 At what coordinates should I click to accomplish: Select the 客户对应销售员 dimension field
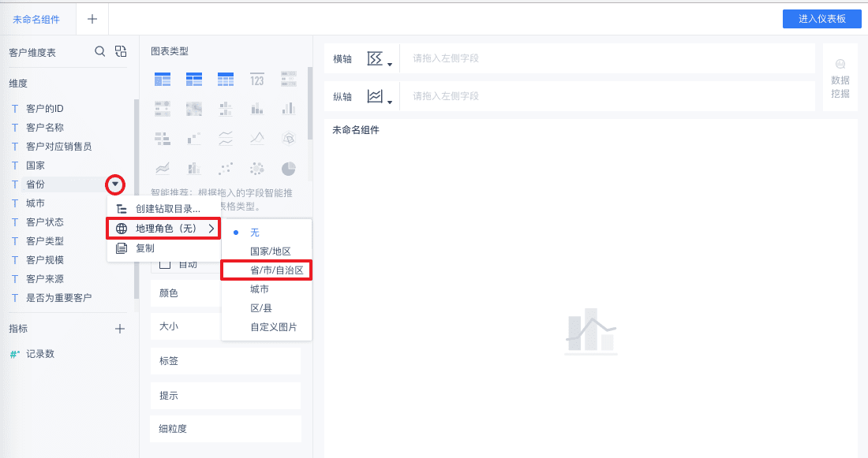click(x=58, y=147)
